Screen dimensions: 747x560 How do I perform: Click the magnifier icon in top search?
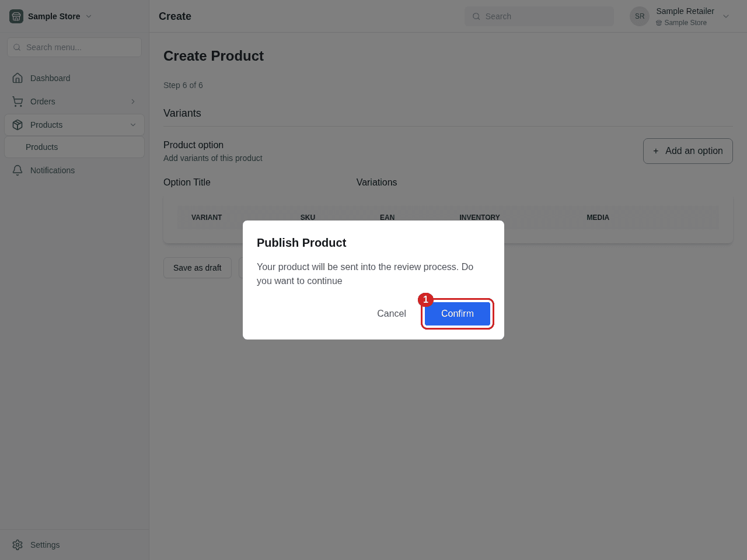[476, 16]
